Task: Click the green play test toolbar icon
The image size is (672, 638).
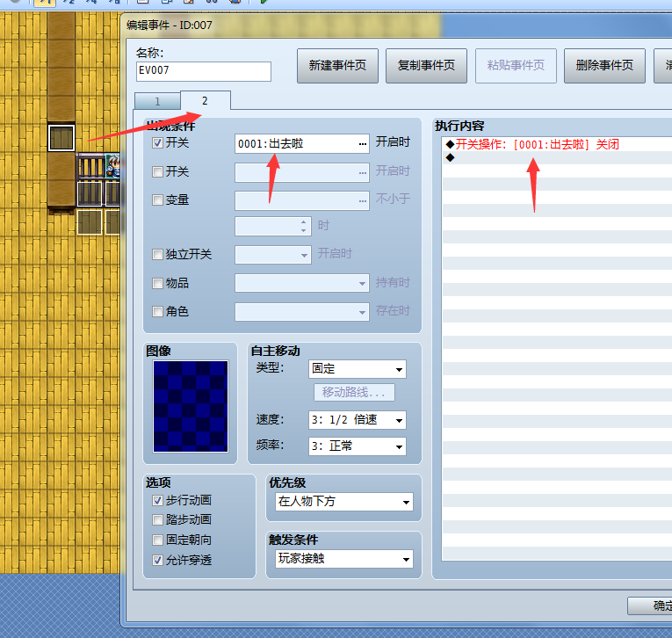Action: click(264, 2)
